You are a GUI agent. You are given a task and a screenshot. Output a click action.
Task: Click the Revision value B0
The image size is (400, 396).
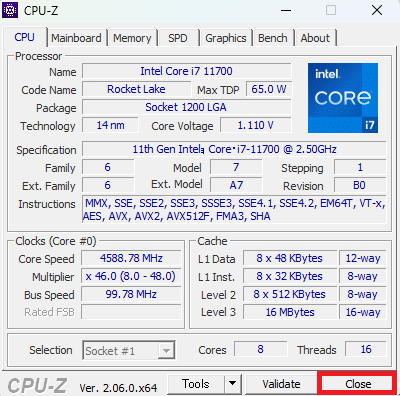pyautogui.click(x=360, y=185)
